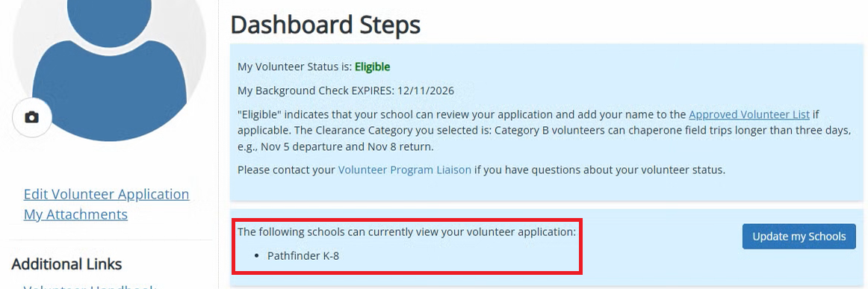This screenshot has height=289, width=868.
Task: Click the Update my Schools button
Action: (799, 237)
